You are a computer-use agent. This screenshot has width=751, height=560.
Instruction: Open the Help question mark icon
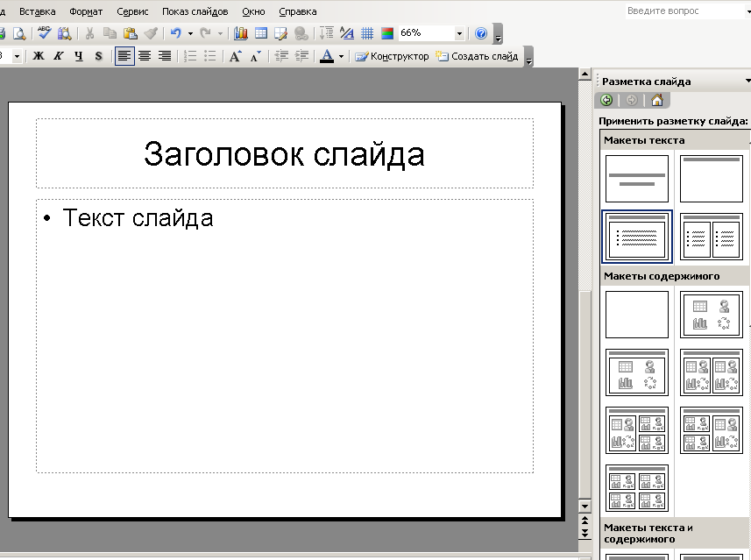(x=480, y=33)
